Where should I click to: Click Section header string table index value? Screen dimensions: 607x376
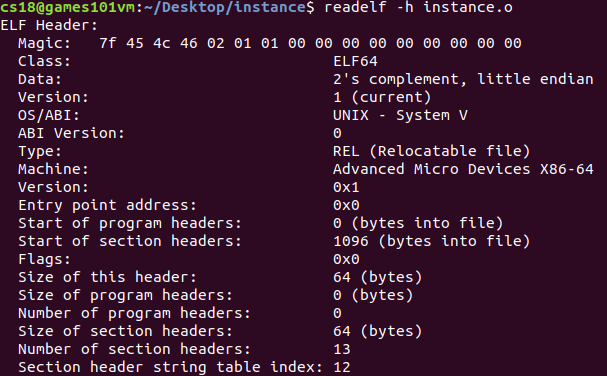point(341,367)
